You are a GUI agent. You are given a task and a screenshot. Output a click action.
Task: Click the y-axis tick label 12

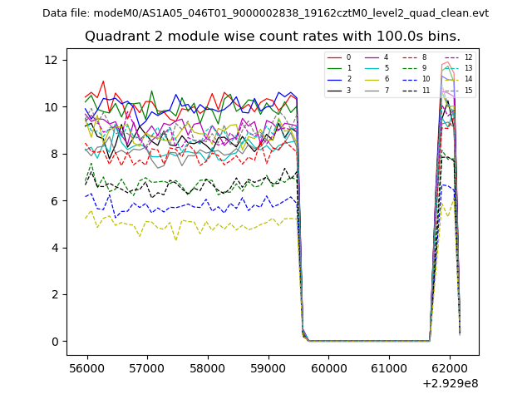[x=52, y=60]
